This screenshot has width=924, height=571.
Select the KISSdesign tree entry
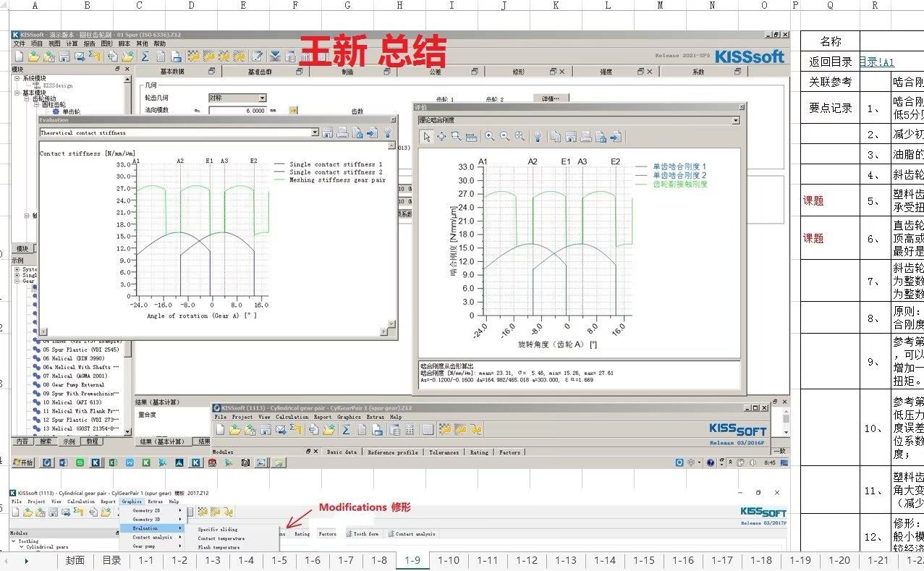coord(57,85)
